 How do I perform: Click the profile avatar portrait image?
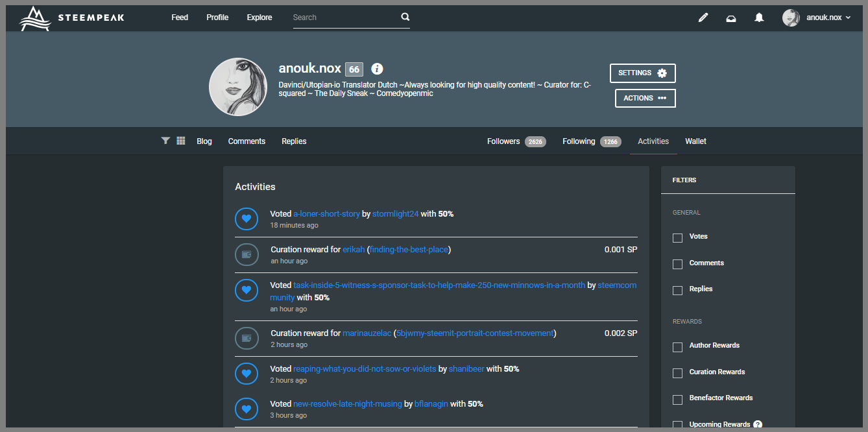click(x=238, y=87)
